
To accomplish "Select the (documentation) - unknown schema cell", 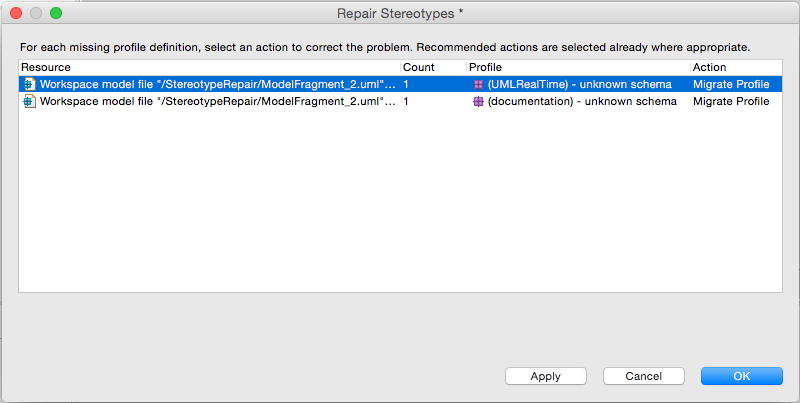I will pos(582,102).
